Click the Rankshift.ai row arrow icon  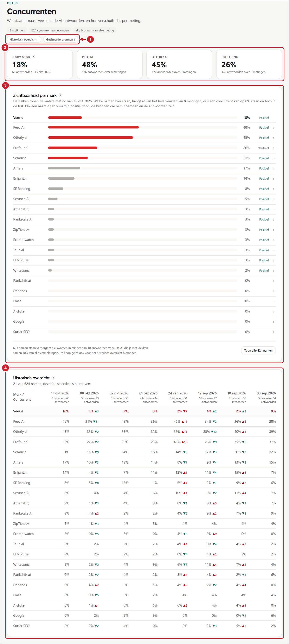(274, 281)
